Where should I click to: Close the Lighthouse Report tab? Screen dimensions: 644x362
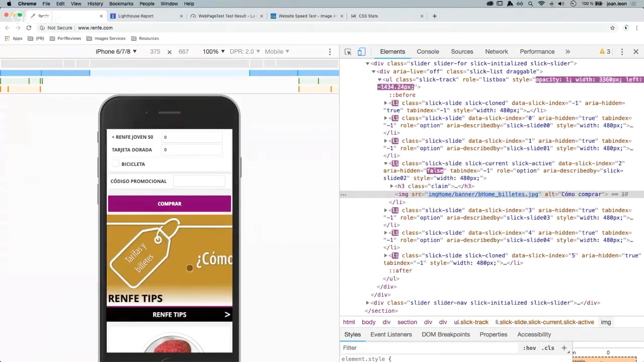point(181,16)
